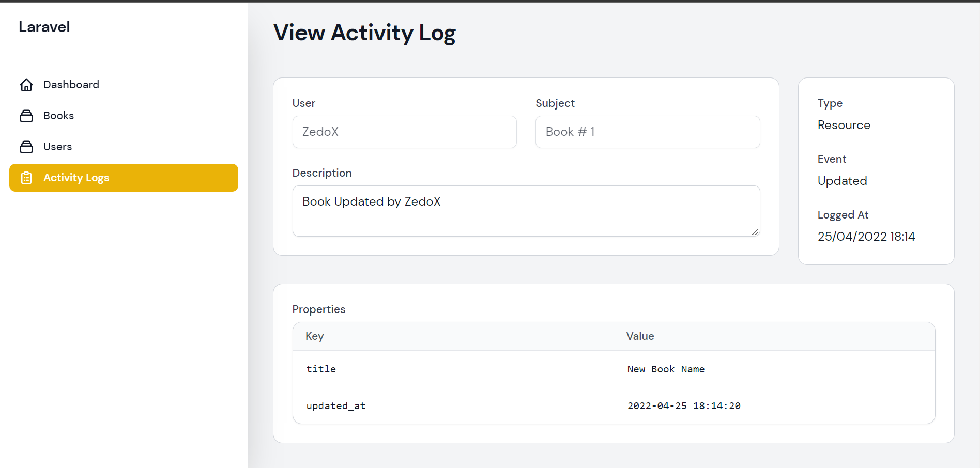Click the Subject field with Book # 1
980x468 pixels.
tap(647, 132)
